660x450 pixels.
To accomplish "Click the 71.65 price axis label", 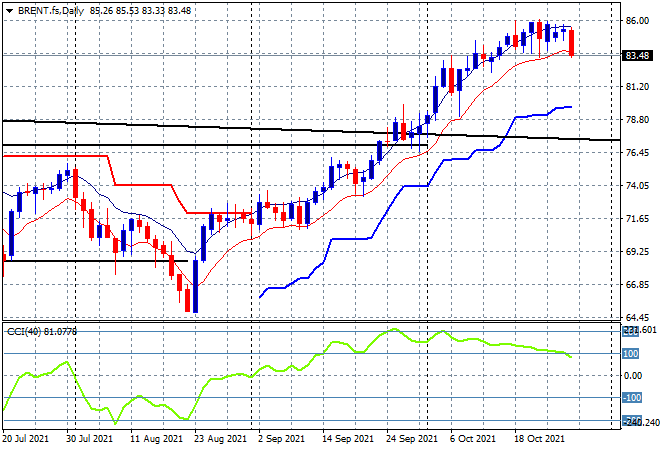I will tap(637, 218).
